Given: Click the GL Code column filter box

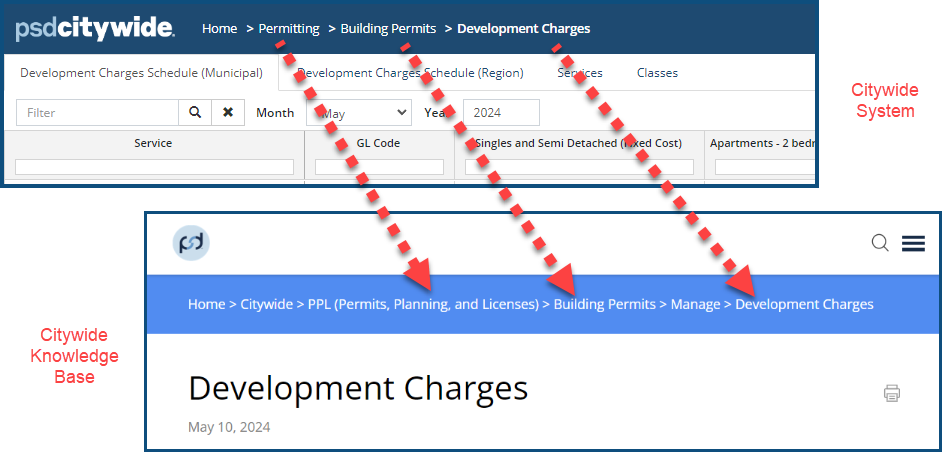Looking at the screenshot, I should tap(380, 167).
